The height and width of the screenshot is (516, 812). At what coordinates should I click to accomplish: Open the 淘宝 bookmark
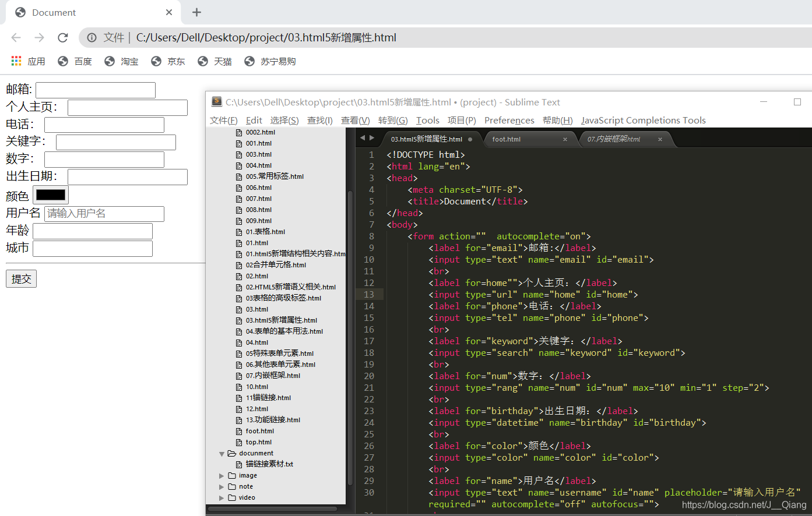(122, 61)
